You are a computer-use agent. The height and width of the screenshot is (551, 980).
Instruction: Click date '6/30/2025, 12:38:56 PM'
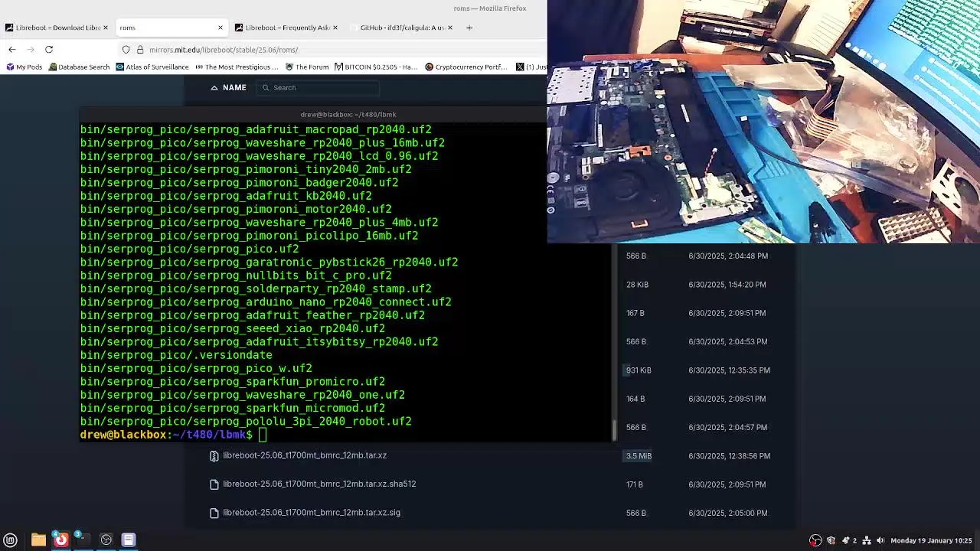click(x=729, y=456)
